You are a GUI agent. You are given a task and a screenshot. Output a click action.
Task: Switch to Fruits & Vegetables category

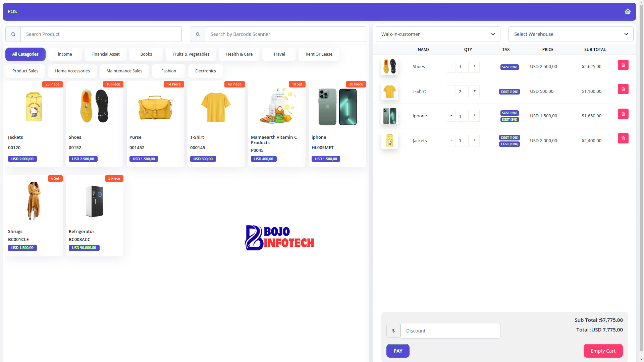191,54
